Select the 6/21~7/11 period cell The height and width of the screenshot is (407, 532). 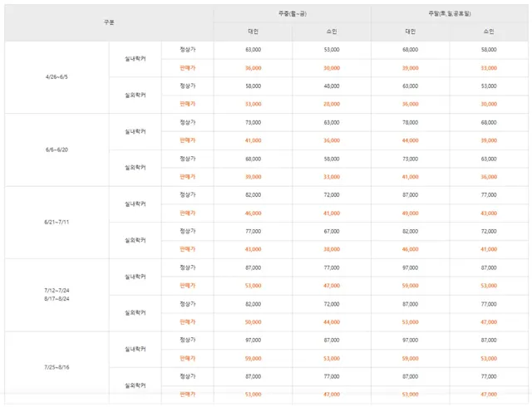tap(57, 222)
